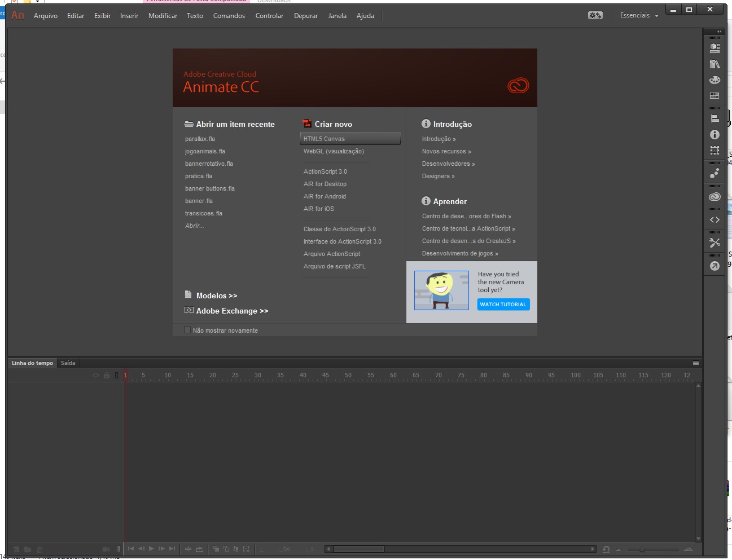This screenshot has height=560, width=732.
Task: Zoom out timeline with small mountains icon
Action: [618, 550]
